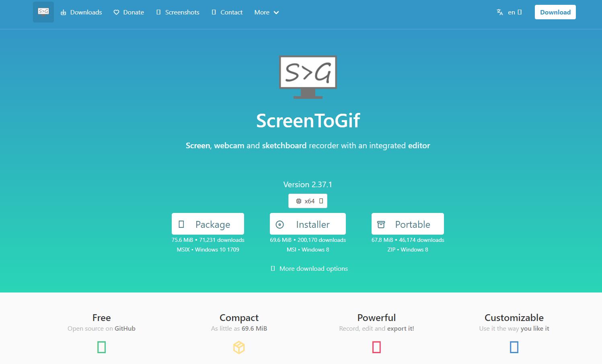Click the green icon under Free
Image resolution: width=602 pixels, height=364 pixels.
tap(102, 347)
